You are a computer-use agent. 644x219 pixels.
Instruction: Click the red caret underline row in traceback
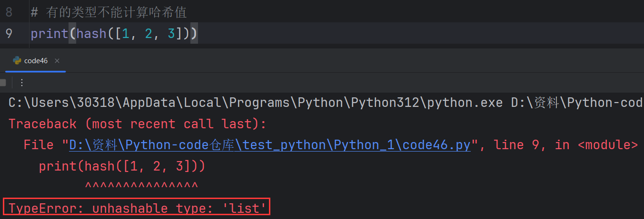(141, 186)
